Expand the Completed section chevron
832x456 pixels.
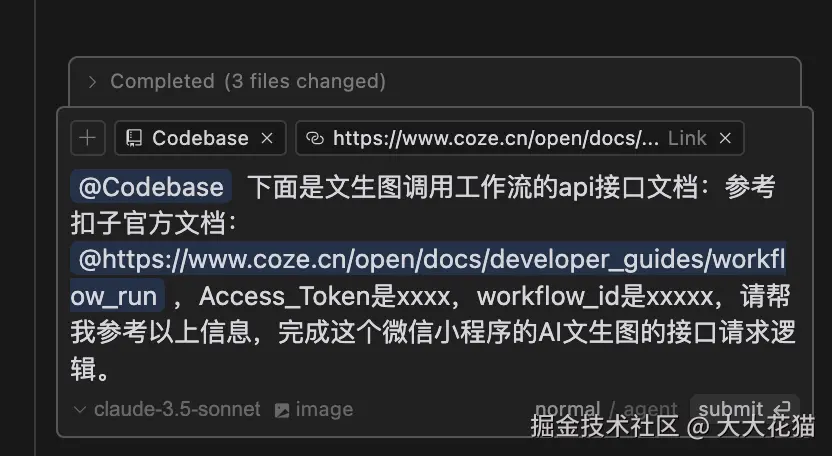92,82
